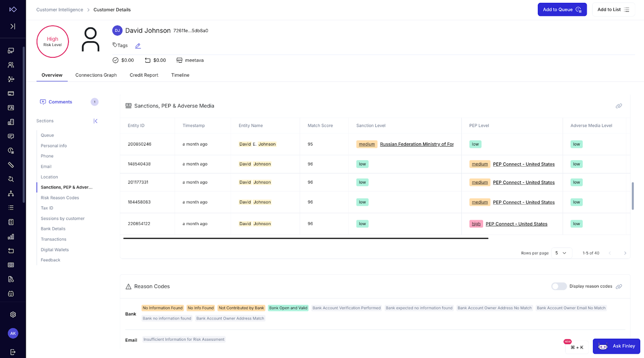Enable the Display reason codes toggle

click(x=559, y=286)
